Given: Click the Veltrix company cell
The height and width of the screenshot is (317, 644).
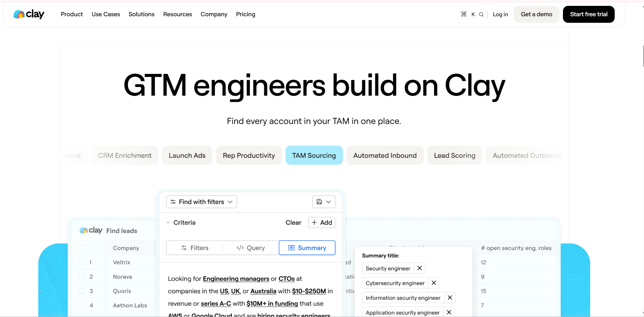Looking at the screenshot, I should [x=122, y=262].
